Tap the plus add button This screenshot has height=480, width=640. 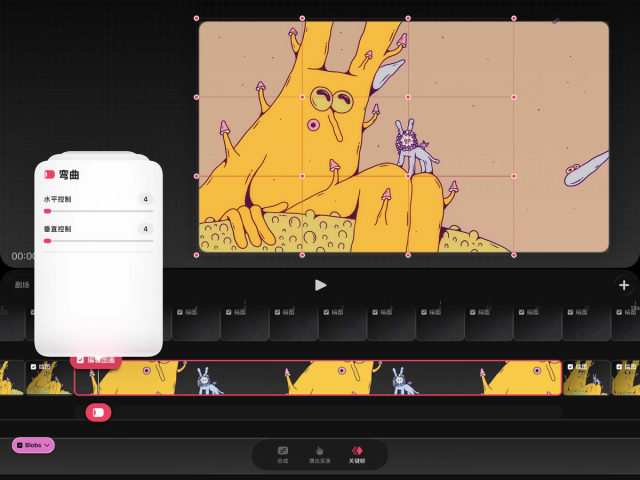point(624,285)
